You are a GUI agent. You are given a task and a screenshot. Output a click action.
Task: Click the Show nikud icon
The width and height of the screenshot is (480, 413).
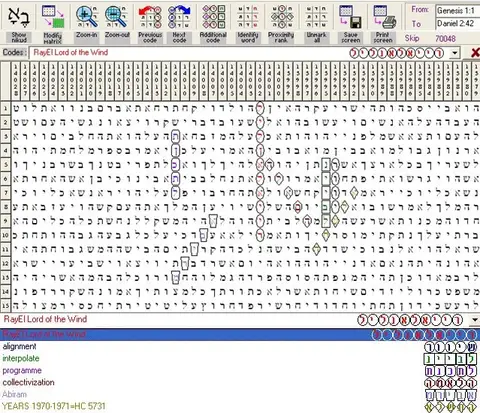(19, 17)
